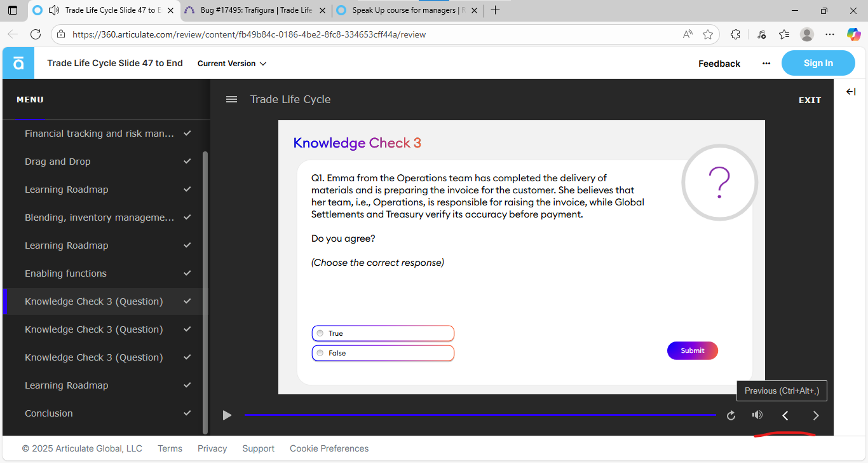Viewport: 868px width, 463px height.
Task: Advance to next slide using right arrow
Action: [x=816, y=415]
